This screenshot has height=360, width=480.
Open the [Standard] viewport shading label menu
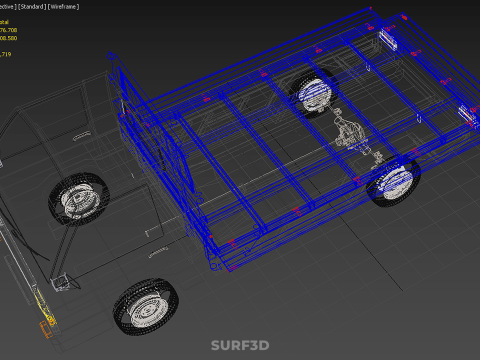click(x=32, y=7)
